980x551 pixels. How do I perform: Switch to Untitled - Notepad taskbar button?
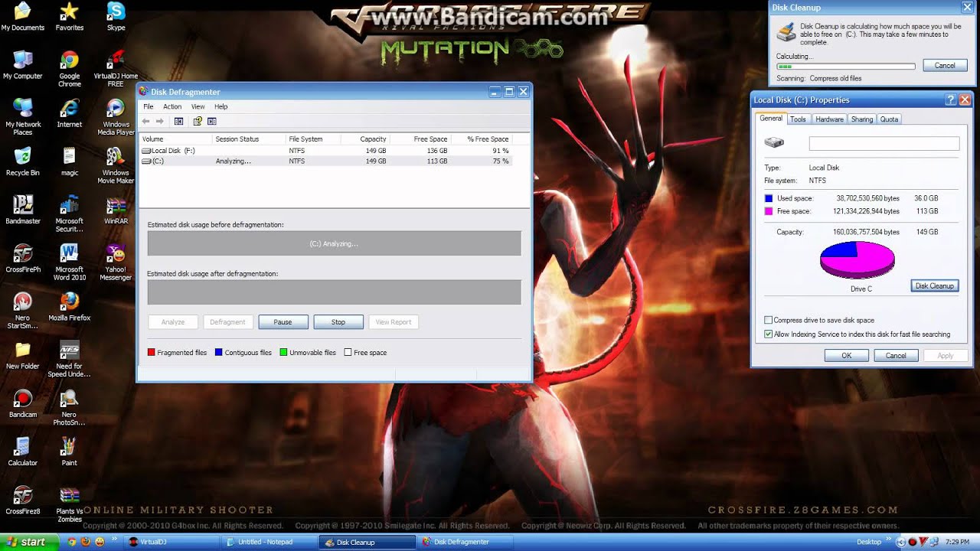270,542
